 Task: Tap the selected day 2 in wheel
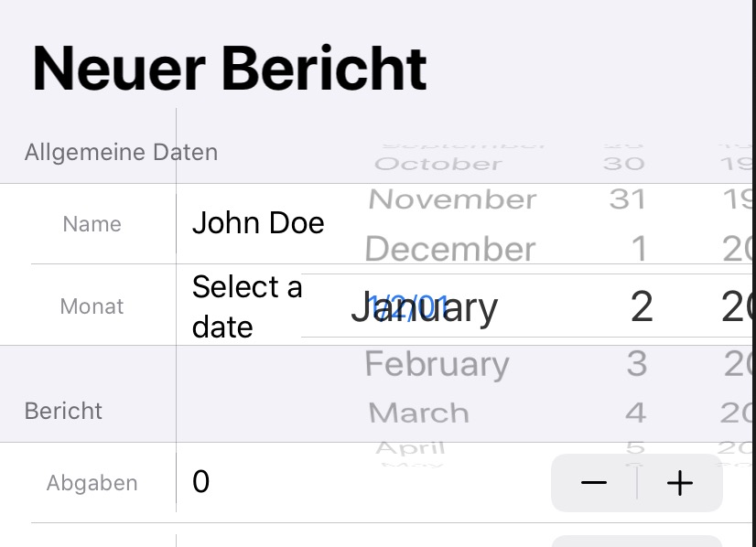point(641,308)
